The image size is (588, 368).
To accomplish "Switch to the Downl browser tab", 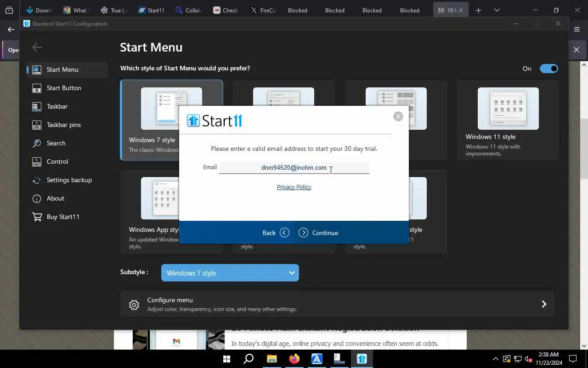I will point(39,10).
